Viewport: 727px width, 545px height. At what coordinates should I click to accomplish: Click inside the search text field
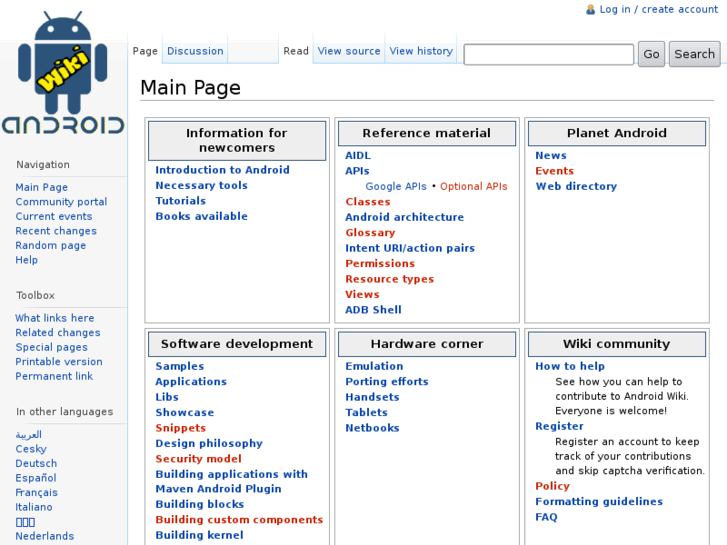coord(548,54)
